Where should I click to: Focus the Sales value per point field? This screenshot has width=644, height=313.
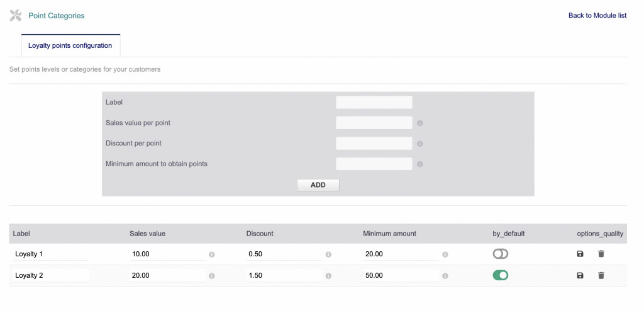pyautogui.click(x=374, y=123)
